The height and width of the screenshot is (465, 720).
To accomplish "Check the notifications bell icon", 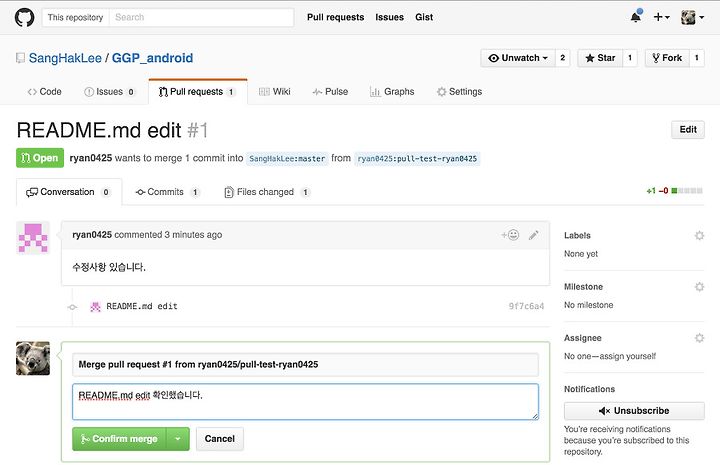I will (x=636, y=17).
